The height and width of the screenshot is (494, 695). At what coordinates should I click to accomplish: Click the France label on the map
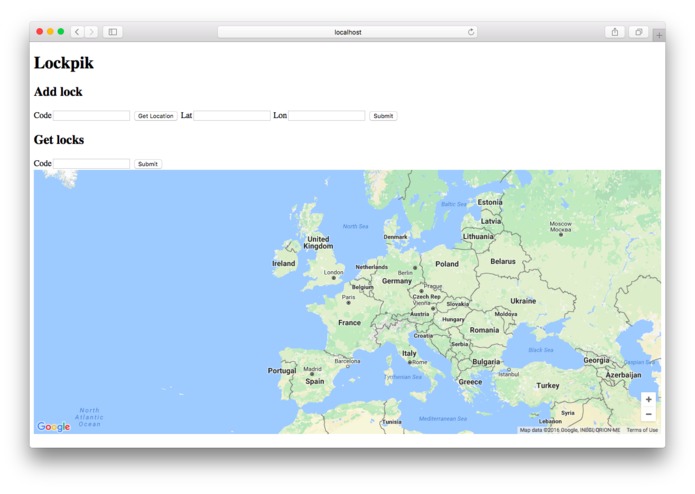point(349,323)
